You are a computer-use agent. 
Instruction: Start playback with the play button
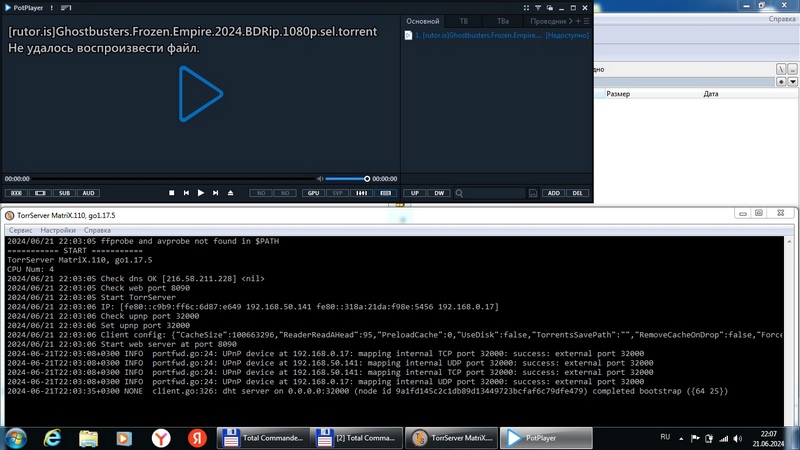(201, 193)
